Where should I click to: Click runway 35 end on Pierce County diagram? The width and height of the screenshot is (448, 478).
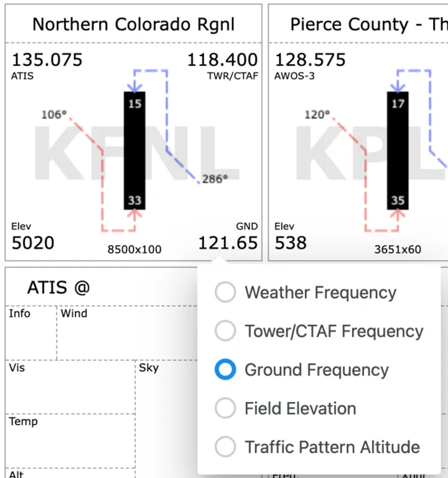point(398,200)
